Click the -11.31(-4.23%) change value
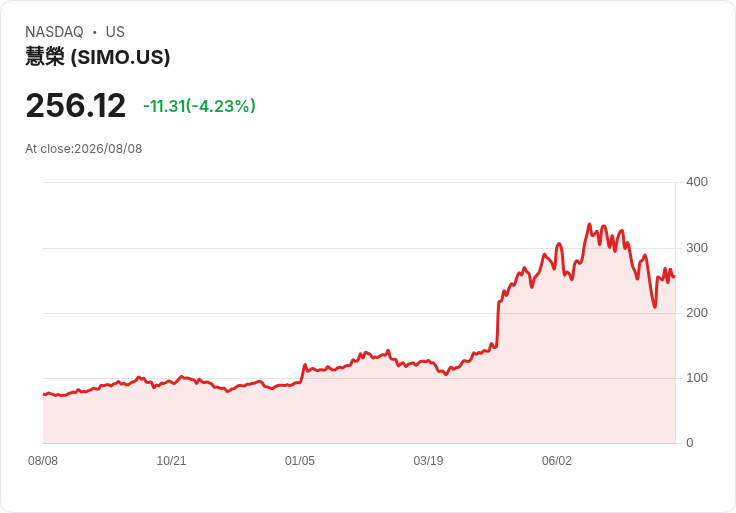 click(x=199, y=106)
